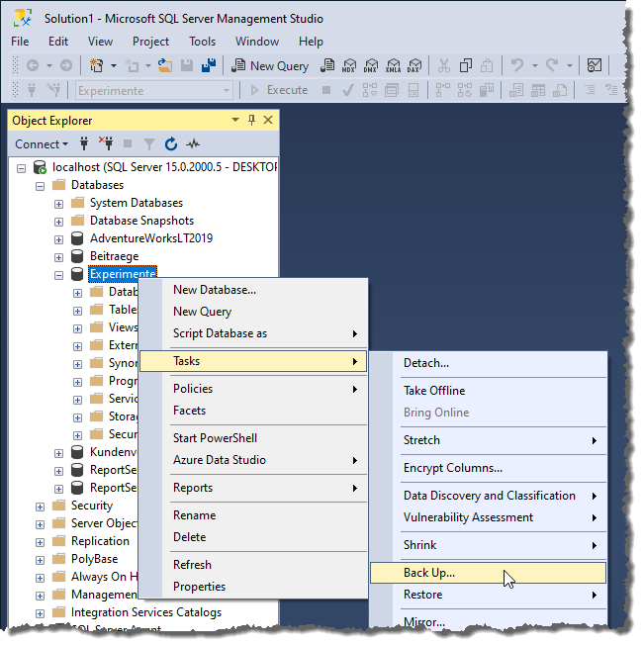
Task: Click the Cut scissors icon
Action: pyautogui.click(x=444, y=65)
